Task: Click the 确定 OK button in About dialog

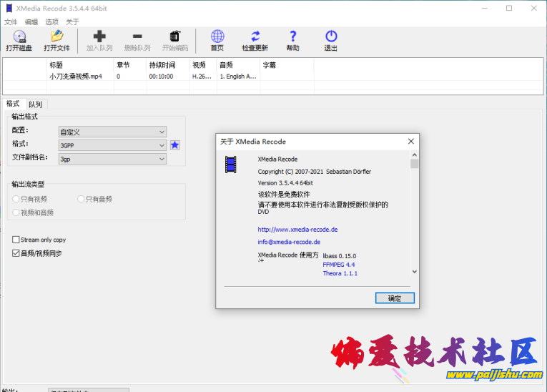Action: [x=394, y=298]
